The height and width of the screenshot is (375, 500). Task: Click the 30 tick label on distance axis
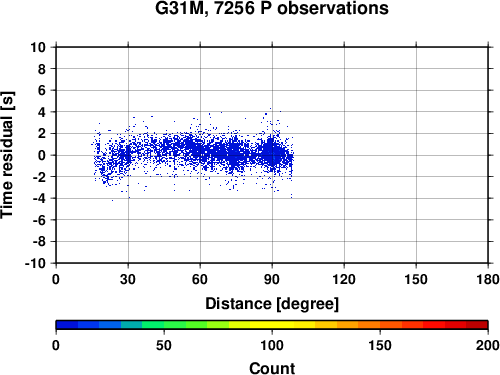(x=128, y=279)
